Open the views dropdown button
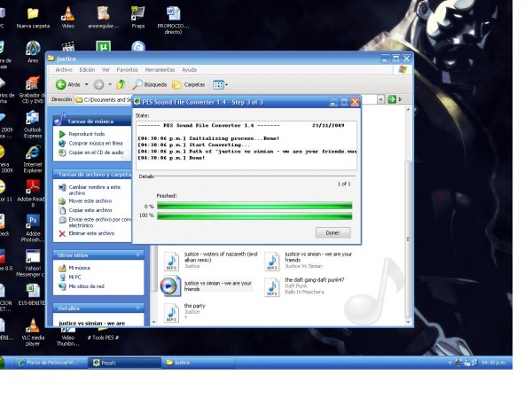Image resolution: width=532 pixels, height=399 pixels. pyautogui.click(x=220, y=84)
